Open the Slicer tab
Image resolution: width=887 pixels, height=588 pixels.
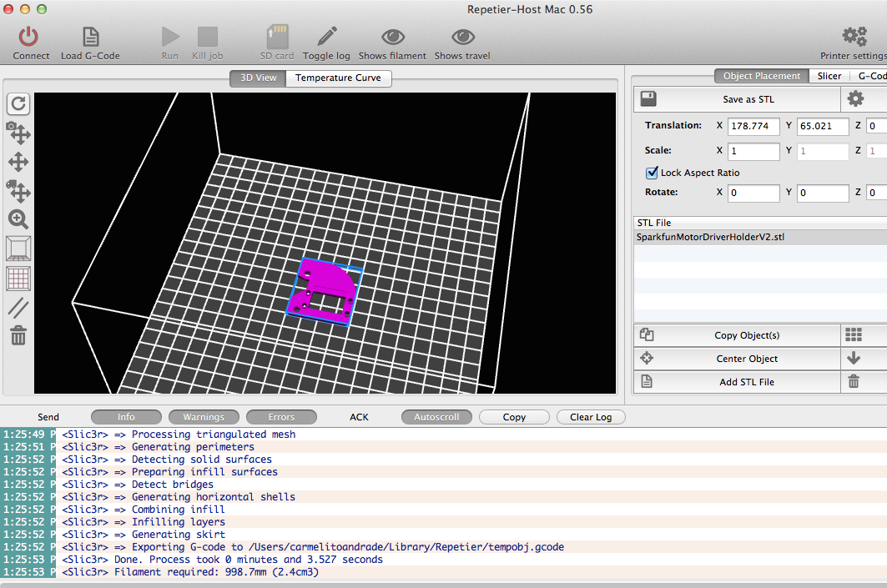829,76
